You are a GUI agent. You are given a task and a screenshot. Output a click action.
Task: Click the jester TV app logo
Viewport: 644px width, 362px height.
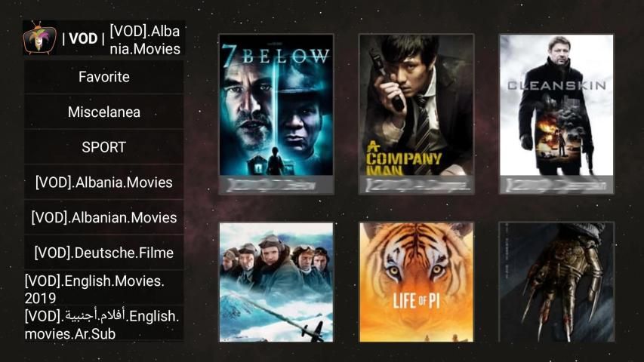tap(39, 38)
